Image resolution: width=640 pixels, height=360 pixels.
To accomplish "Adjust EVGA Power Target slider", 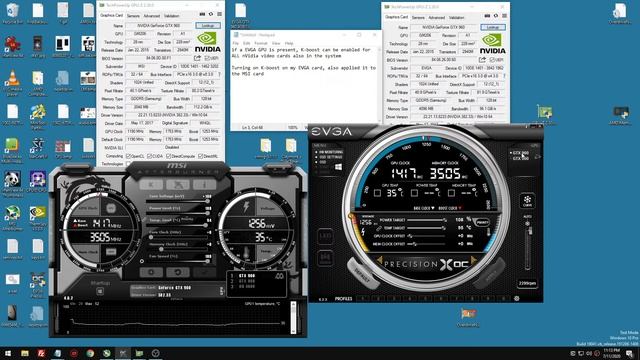I will click(427, 220).
